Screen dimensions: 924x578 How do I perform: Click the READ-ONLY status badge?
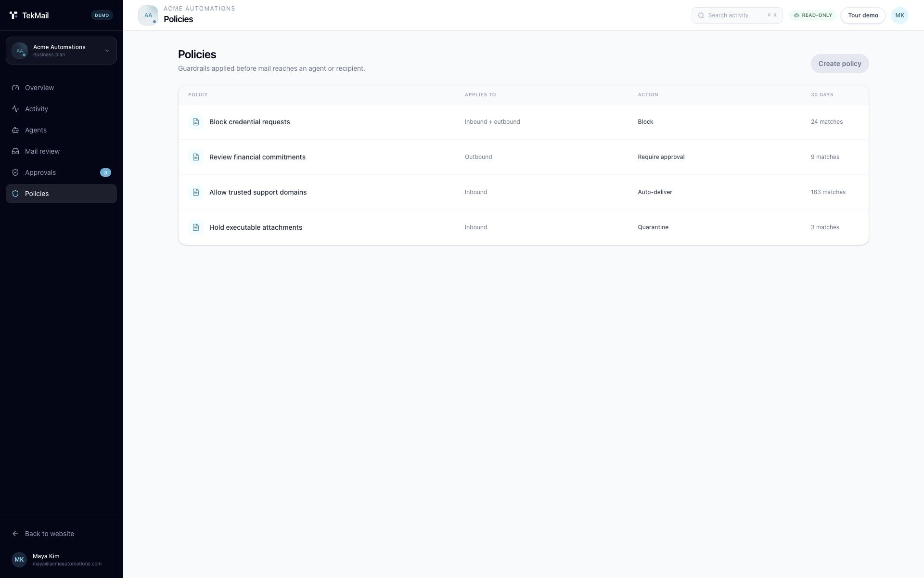click(x=812, y=15)
